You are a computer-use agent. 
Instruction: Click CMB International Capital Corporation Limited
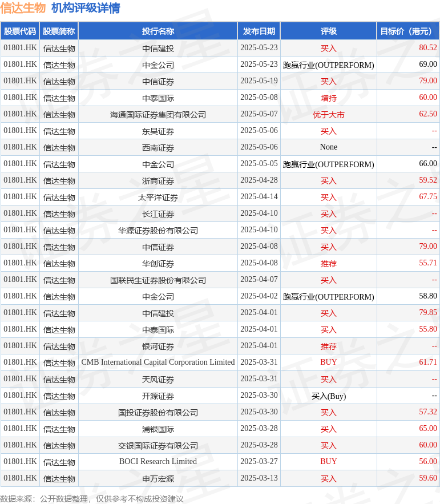tap(158, 362)
